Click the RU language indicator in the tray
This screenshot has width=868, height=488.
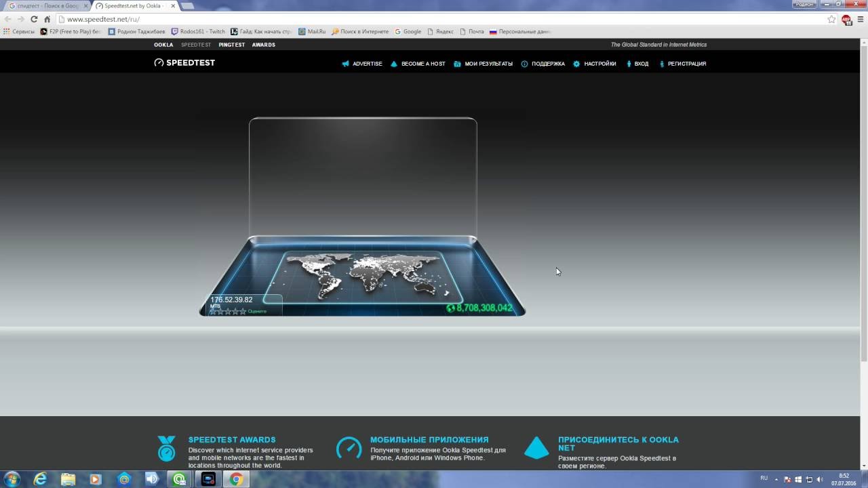point(764,479)
